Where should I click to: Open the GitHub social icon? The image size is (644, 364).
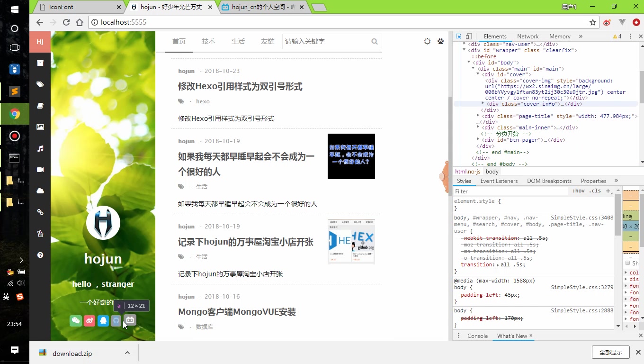(x=116, y=321)
